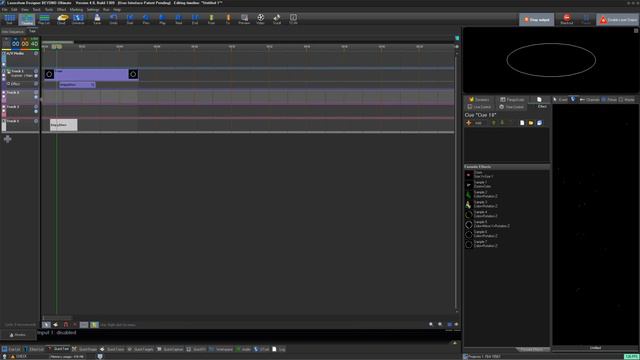Jump to Start using the toolbar icon
This screenshot has height=360, width=640.
[x=130, y=19]
